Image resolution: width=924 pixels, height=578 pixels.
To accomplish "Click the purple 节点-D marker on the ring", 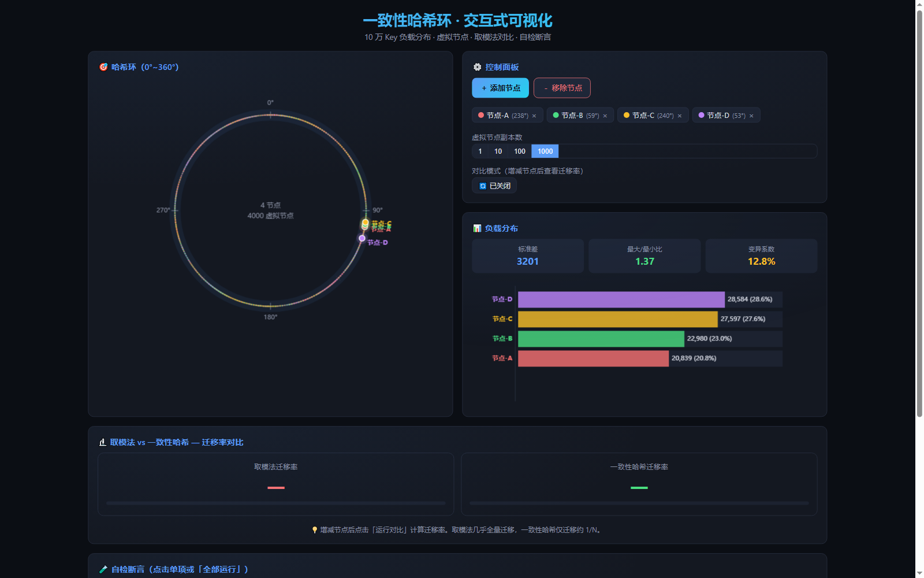I will coord(362,238).
